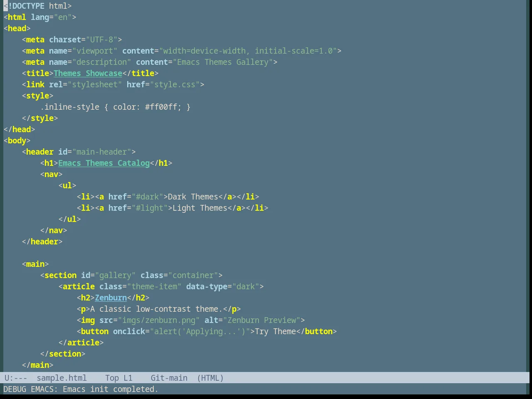Place cursor on '!DOCTYPE html' line
Viewport: 532px width, 399px height.
[x=37, y=6]
